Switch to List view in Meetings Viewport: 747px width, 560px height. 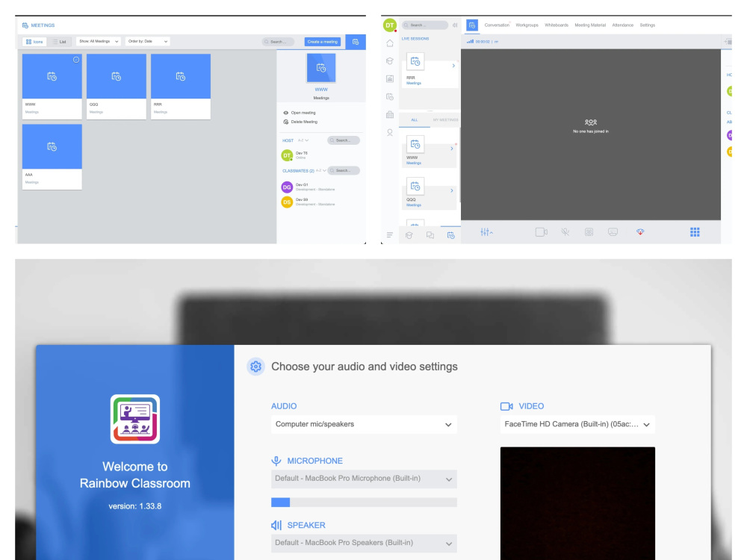(x=60, y=42)
